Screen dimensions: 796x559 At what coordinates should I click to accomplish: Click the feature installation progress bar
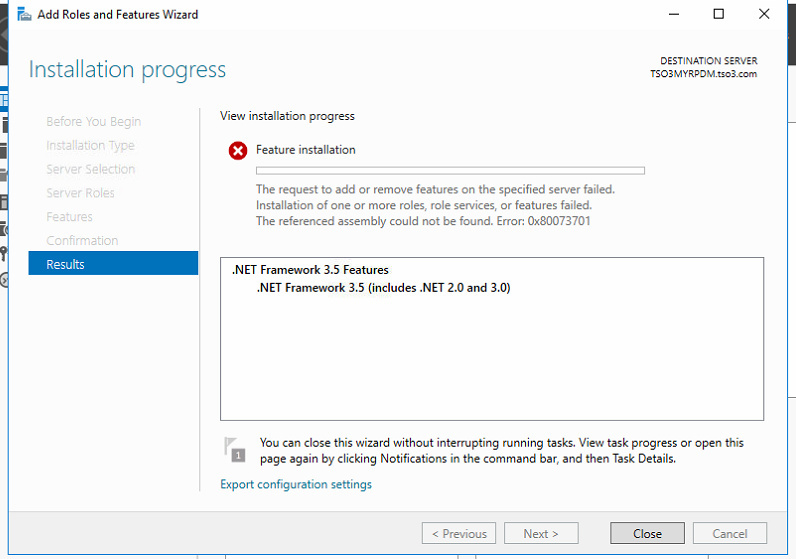450,171
